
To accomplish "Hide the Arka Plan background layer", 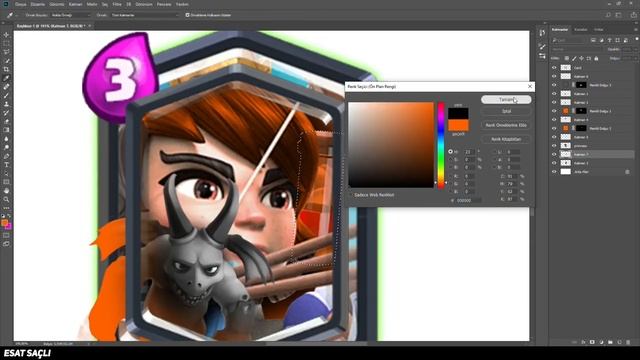I will click(554, 172).
